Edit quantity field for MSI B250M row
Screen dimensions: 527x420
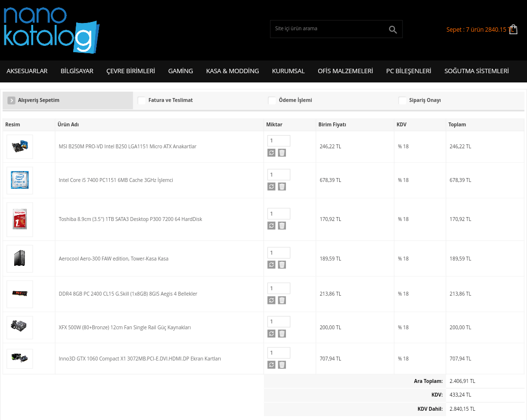pos(279,141)
